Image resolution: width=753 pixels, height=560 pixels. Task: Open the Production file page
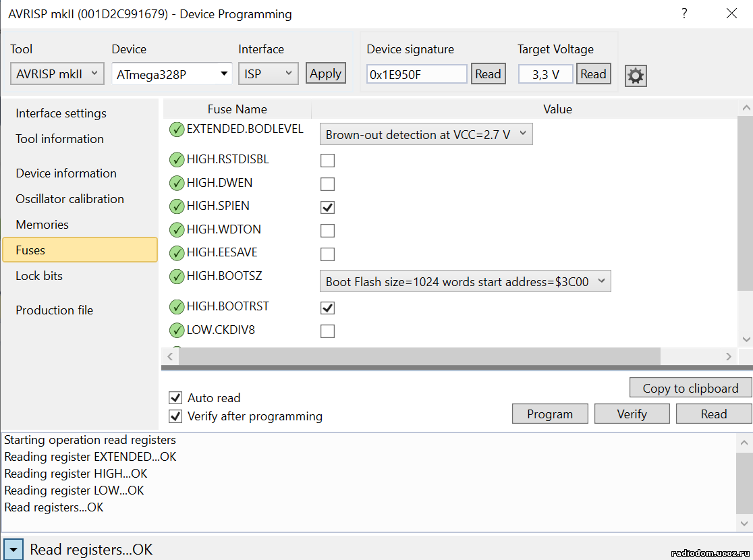click(x=54, y=310)
